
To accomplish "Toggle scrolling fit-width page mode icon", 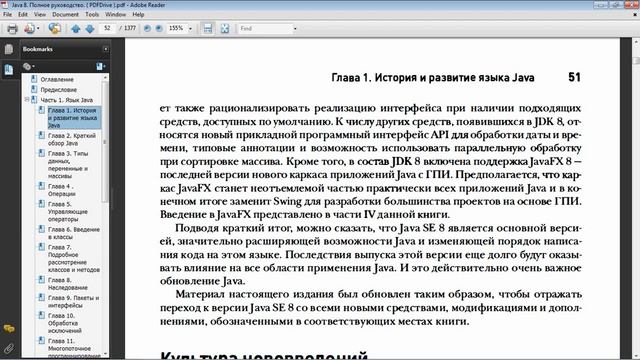I will click(x=208, y=28).
